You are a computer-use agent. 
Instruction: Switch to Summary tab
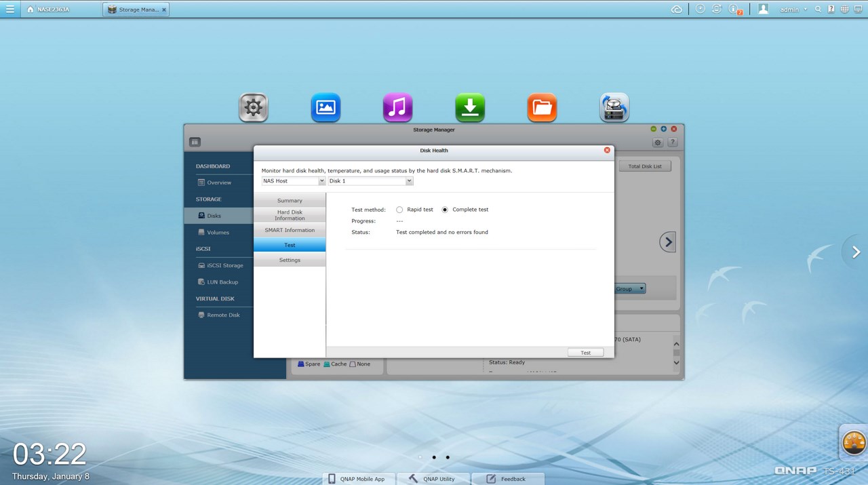point(290,200)
